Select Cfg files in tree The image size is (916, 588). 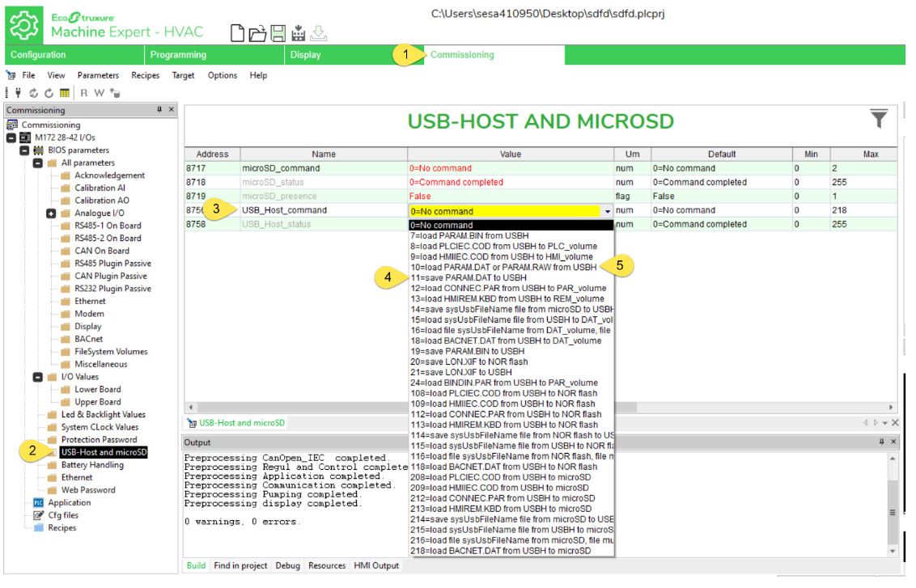[62, 515]
